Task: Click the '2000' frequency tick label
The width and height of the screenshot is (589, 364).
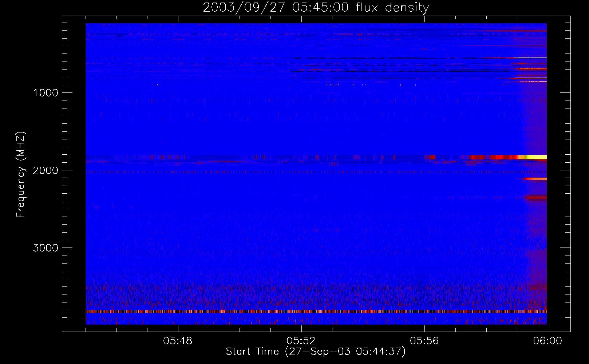Action: [46, 170]
